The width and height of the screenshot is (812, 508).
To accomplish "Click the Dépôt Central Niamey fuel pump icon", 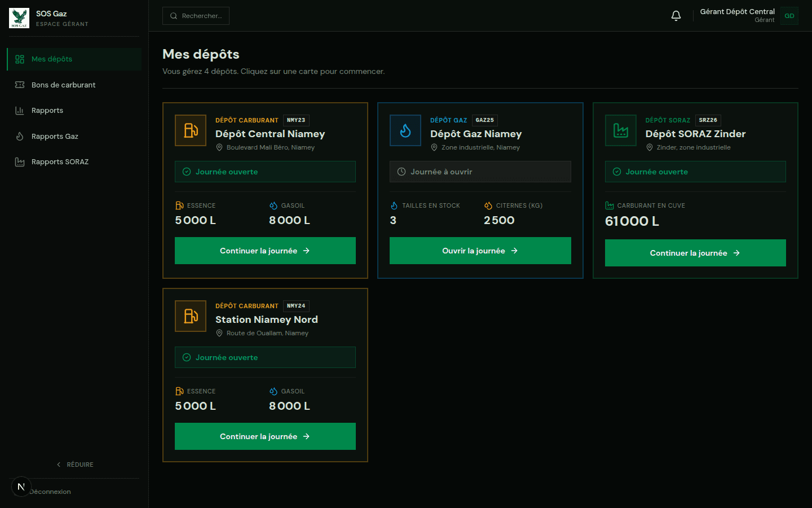I will [191, 130].
